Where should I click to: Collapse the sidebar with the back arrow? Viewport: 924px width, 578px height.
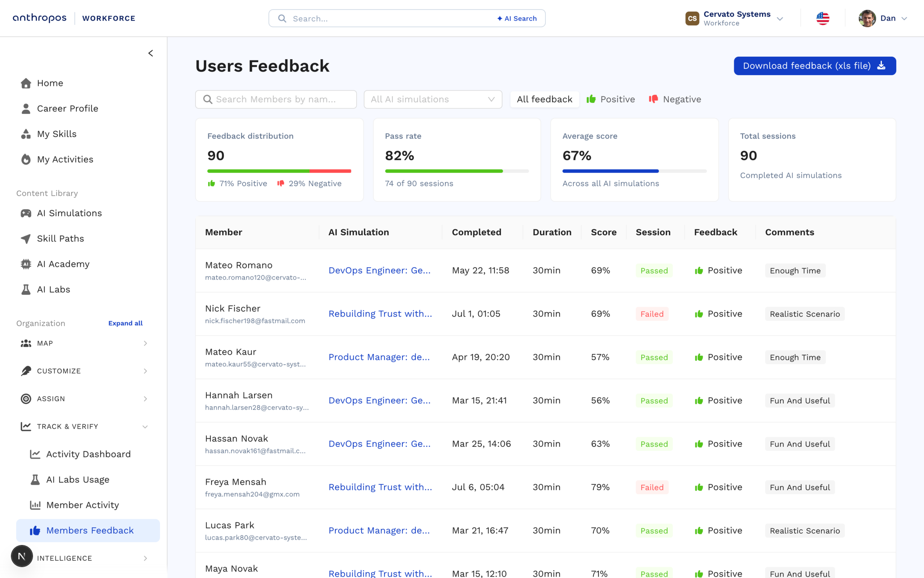pos(151,53)
